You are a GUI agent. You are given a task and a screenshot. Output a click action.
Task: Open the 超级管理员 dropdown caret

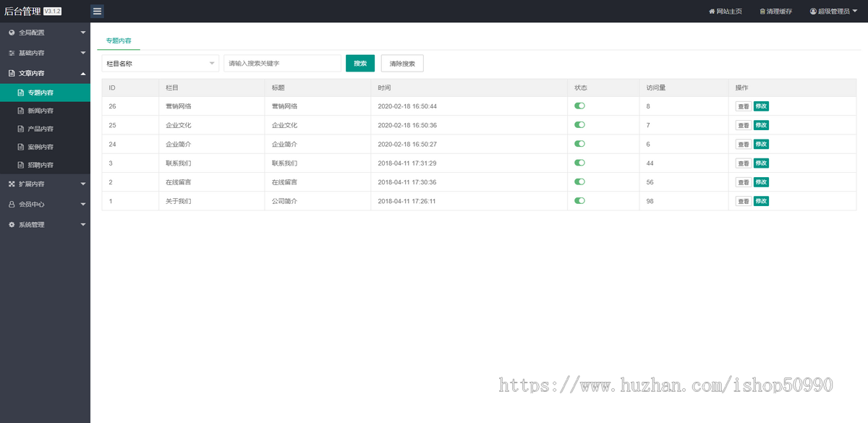coord(856,12)
